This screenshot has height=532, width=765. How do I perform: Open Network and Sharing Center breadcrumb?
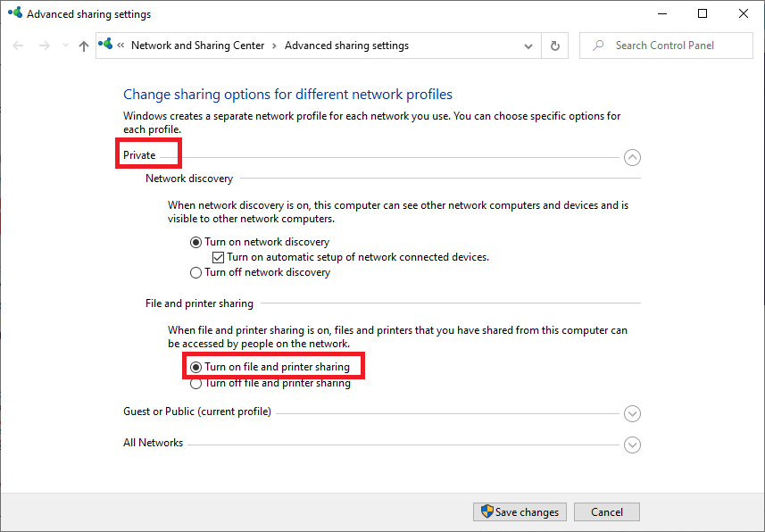click(197, 46)
